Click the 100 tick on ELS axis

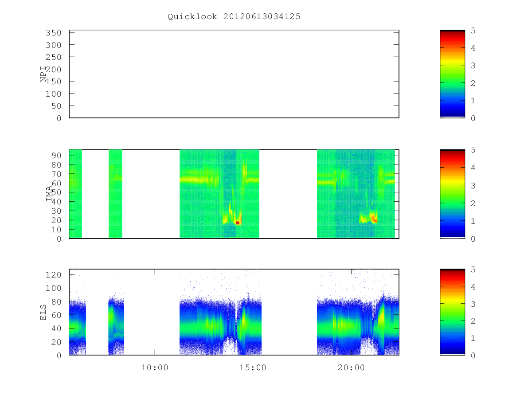click(53, 288)
